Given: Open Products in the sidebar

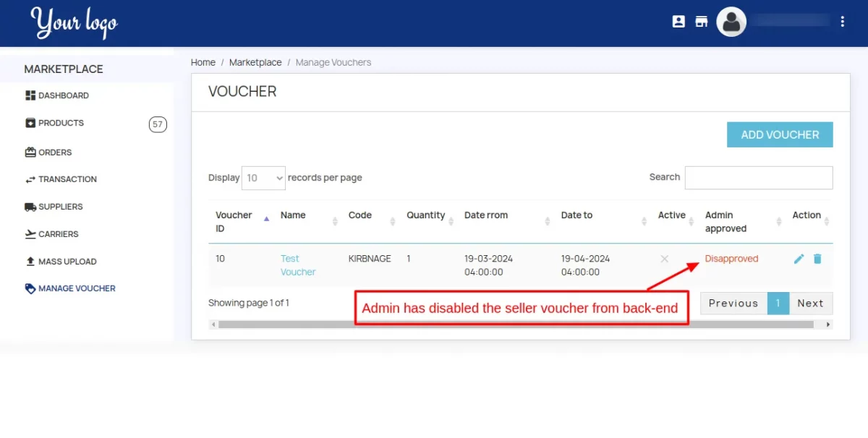Looking at the screenshot, I should [x=61, y=123].
